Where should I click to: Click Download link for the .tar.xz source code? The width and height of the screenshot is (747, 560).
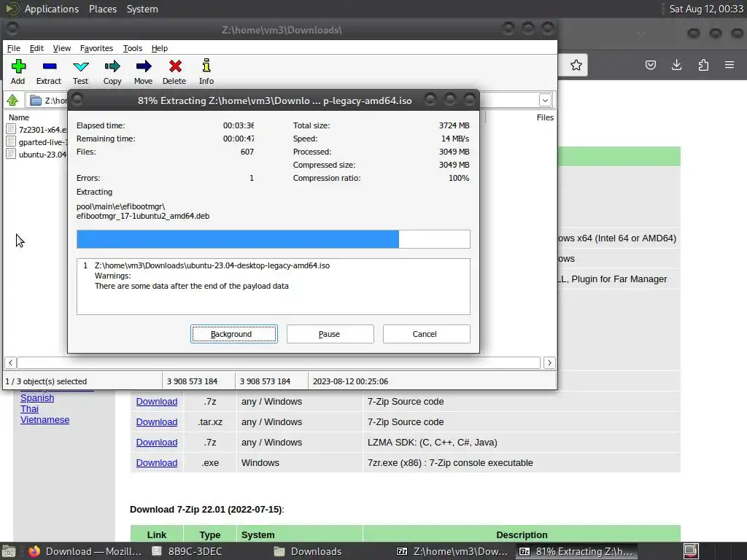[x=157, y=422]
